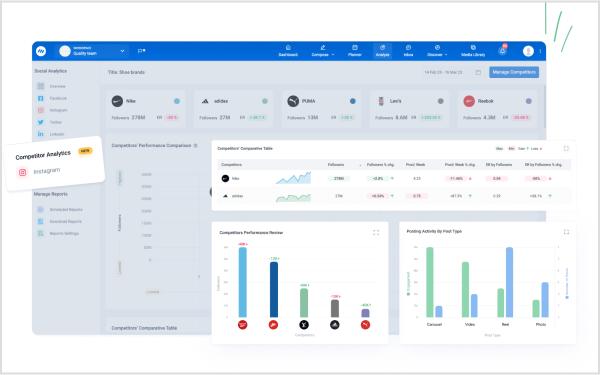Screen dimensions: 600x375
Task: Click the Levi's logo on its competitor card
Action: pyautogui.click(x=381, y=101)
